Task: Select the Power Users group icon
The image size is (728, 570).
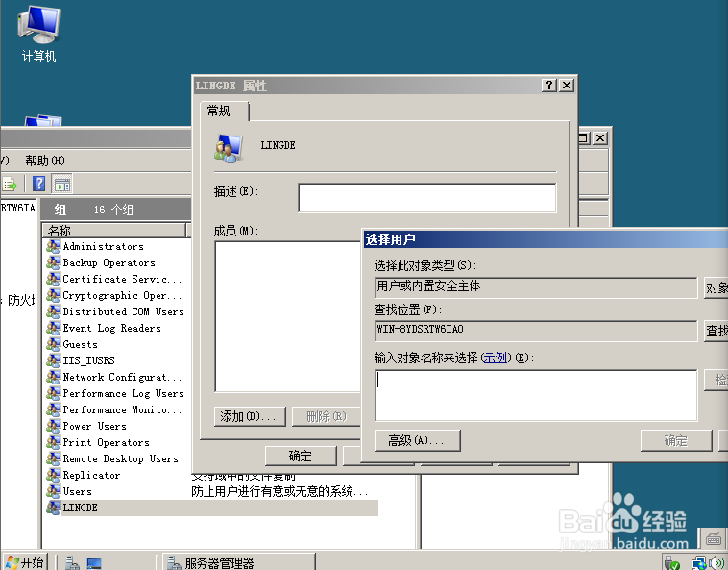Action: 54,426
